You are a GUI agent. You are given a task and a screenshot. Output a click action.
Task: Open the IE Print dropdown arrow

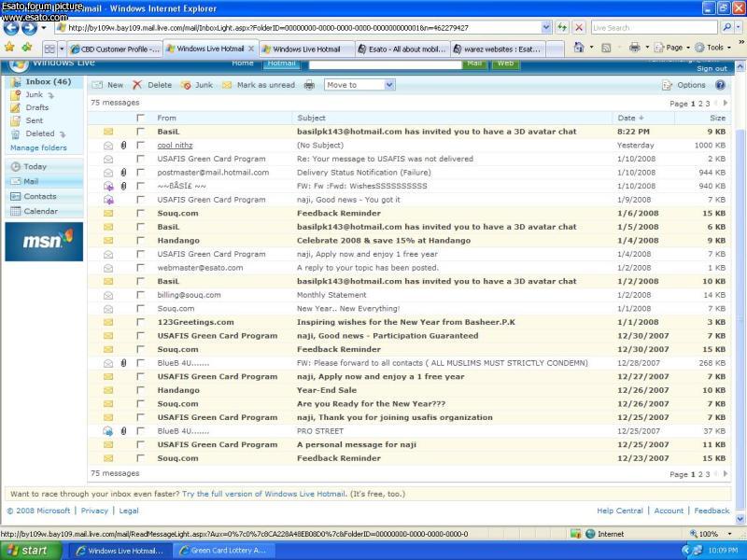647,48
